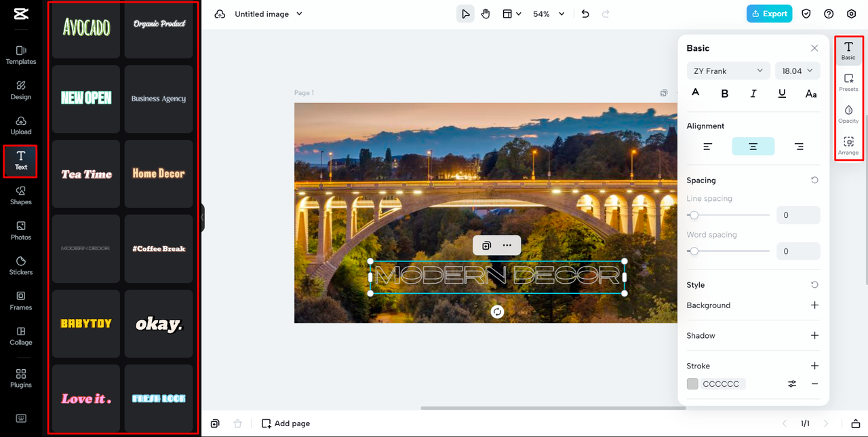
Task: Switch to the Presets tab
Action: pyautogui.click(x=848, y=82)
